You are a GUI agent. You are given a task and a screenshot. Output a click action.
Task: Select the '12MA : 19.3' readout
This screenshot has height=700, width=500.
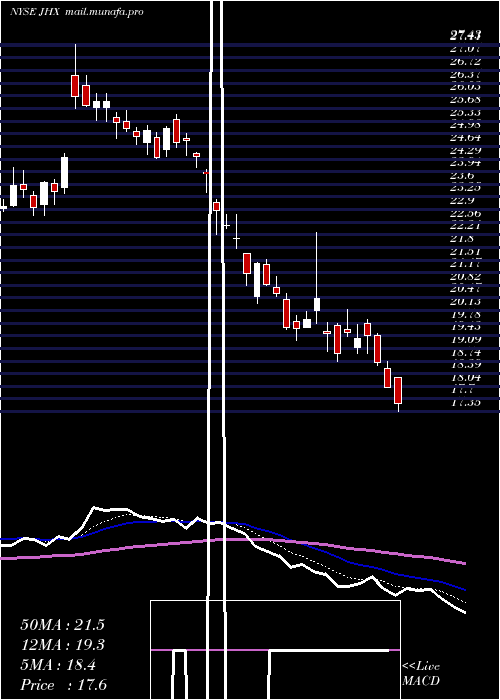[62, 645]
